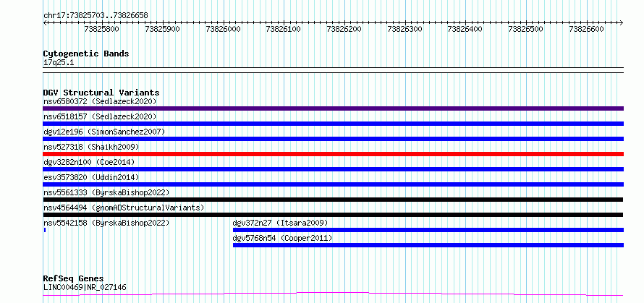Select the black nsv4564494 variant bar
644x303 pixels.
coord(333,215)
